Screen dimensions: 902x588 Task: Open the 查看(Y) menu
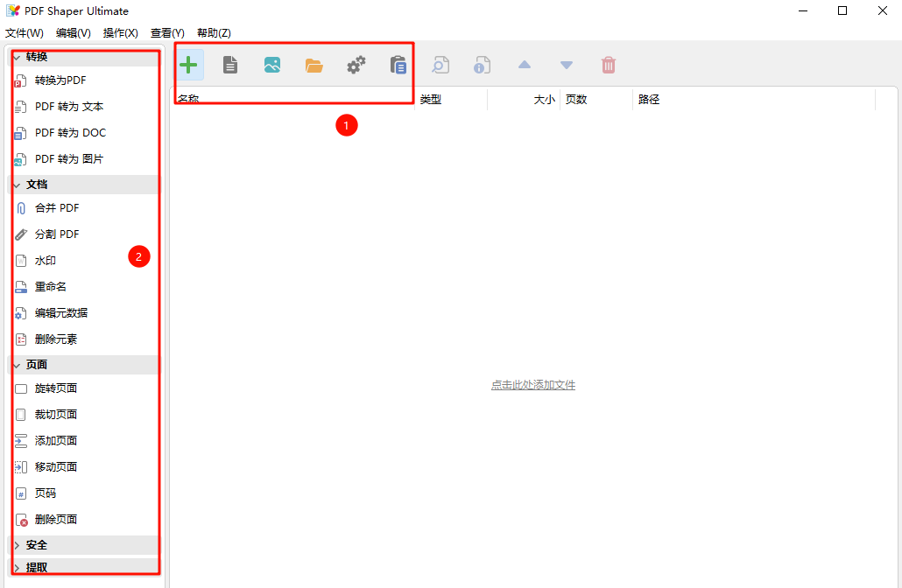pyautogui.click(x=167, y=32)
